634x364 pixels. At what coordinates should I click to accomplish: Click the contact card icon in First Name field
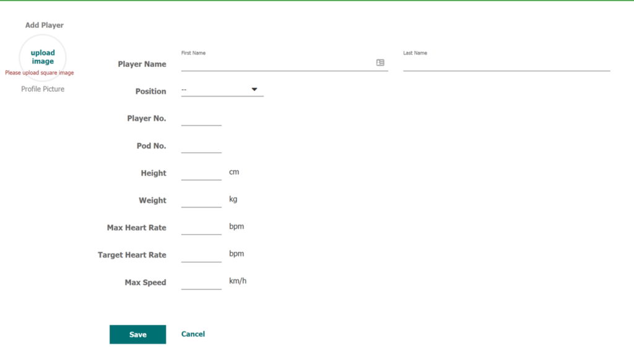380,63
